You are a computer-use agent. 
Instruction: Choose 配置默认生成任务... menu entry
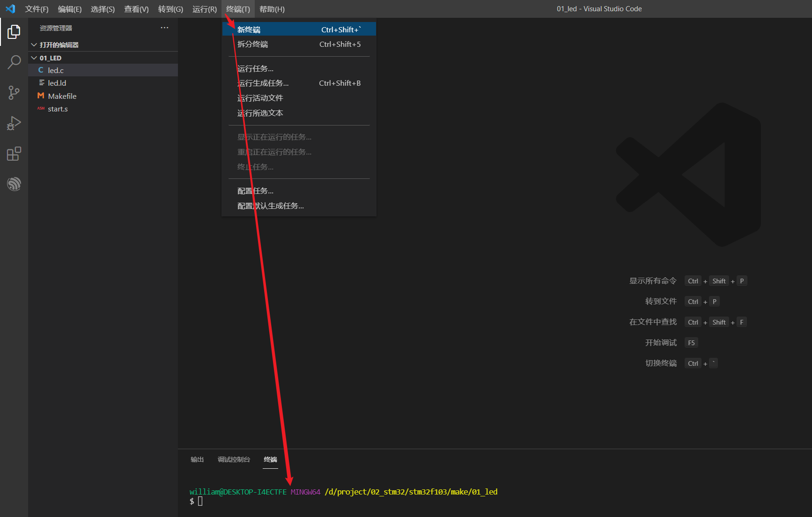(299, 206)
